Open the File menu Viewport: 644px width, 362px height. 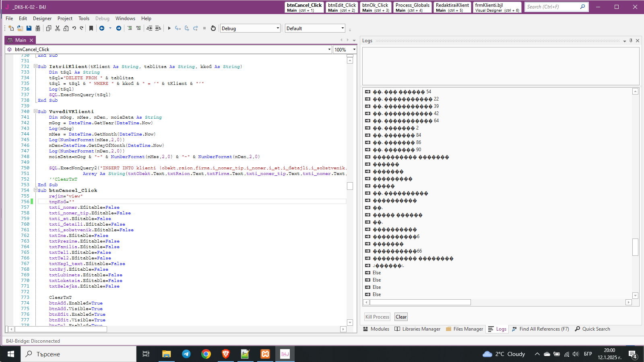(x=9, y=19)
